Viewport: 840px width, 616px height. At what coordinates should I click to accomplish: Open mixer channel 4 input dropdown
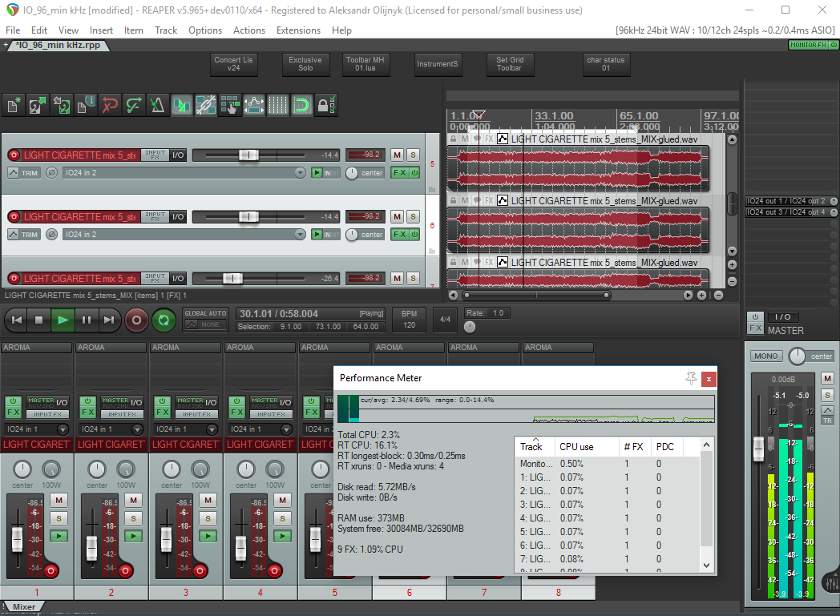pos(260,429)
